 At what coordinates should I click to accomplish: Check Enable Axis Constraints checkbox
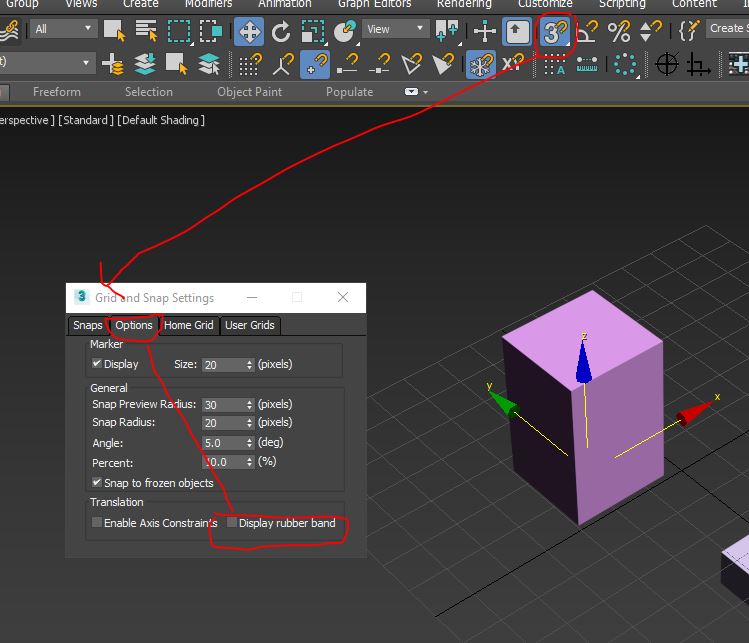[x=97, y=522]
